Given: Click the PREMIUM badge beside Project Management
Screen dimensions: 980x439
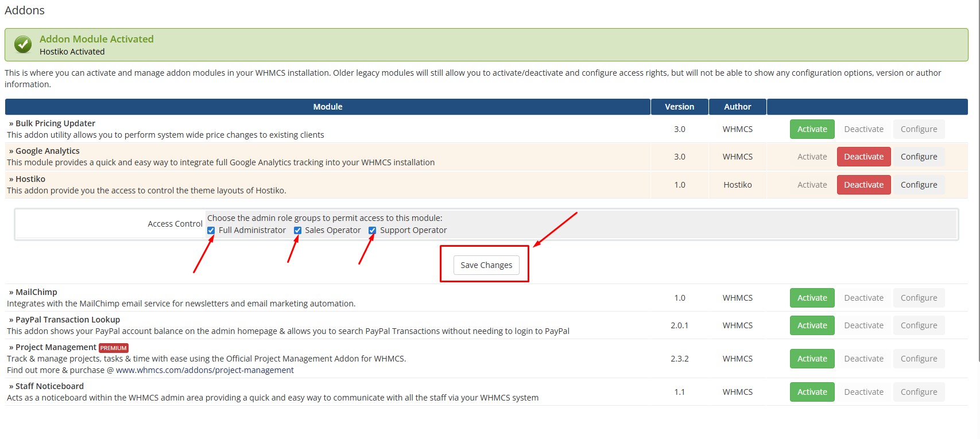Looking at the screenshot, I should (114, 348).
